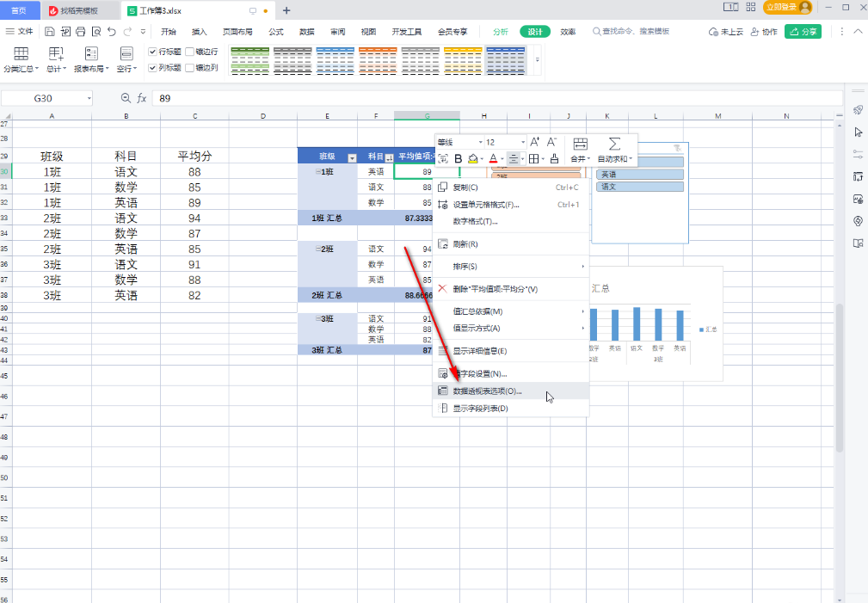Click the zoom magnifier beside formula bar
This screenshot has height=603, width=868.
pyautogui.click(x=126, y=98)
